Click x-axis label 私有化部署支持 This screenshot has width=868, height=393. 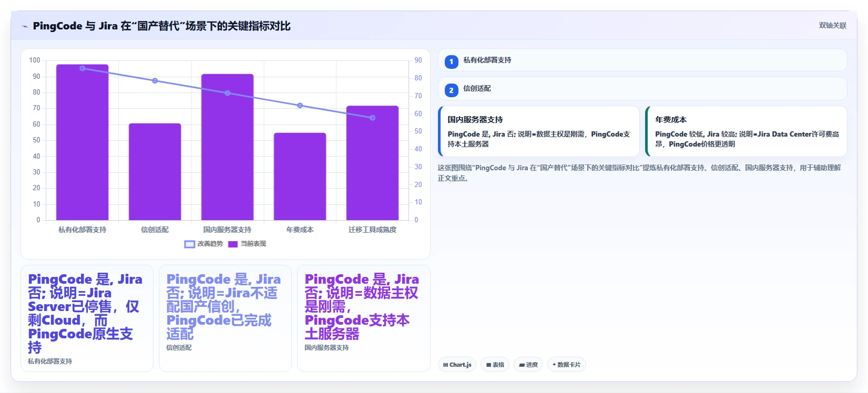pos(83,230)
